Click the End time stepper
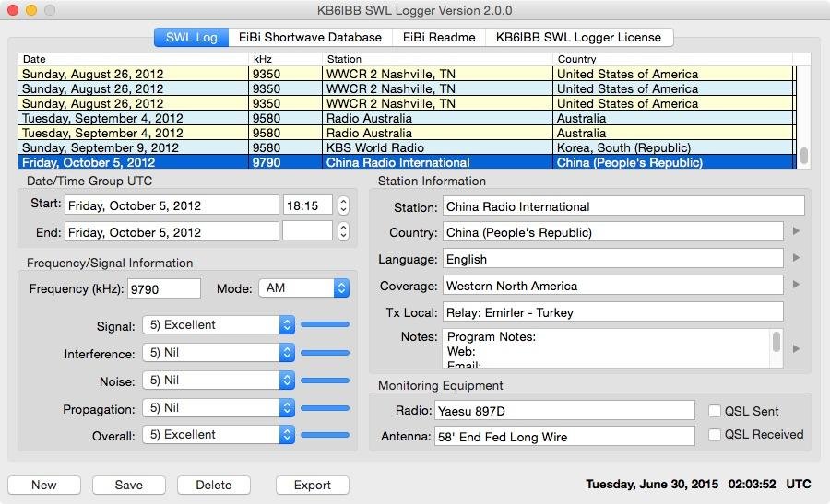This screenshot has width=830, height=504. point(344,231)
